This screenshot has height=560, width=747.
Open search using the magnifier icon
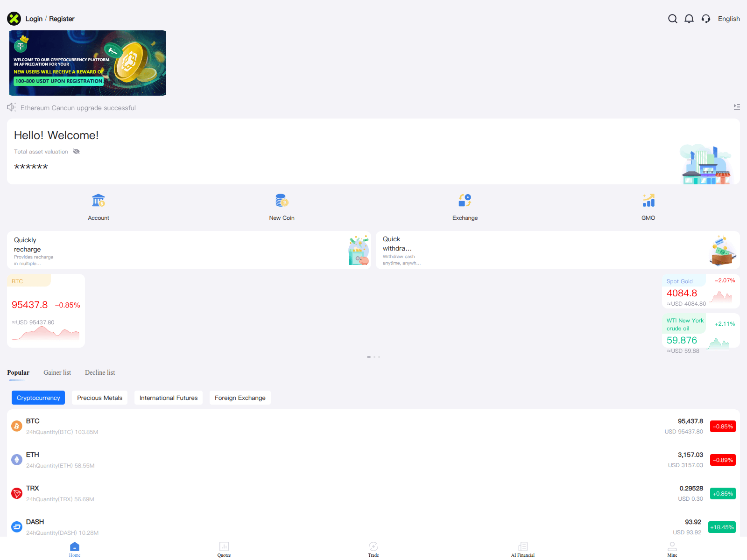click(672, 19)
